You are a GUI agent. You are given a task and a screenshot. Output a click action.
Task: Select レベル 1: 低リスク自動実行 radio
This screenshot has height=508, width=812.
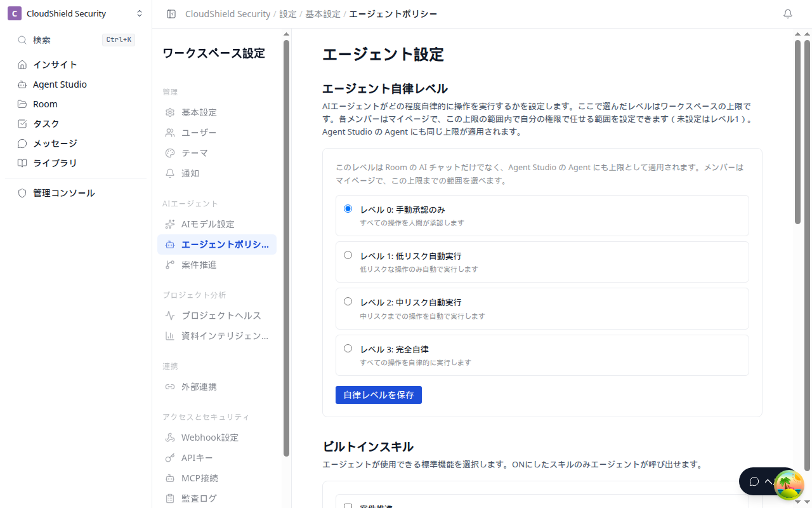(348, 255)
